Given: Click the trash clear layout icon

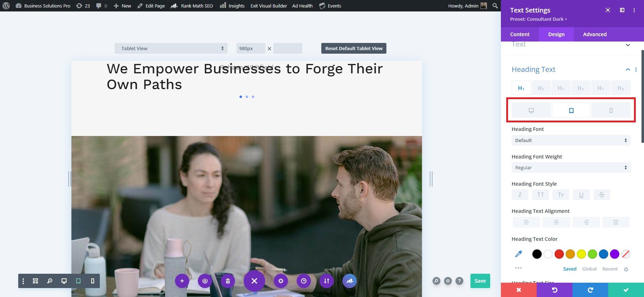Looking at the screenshot, I should (228, 281).
